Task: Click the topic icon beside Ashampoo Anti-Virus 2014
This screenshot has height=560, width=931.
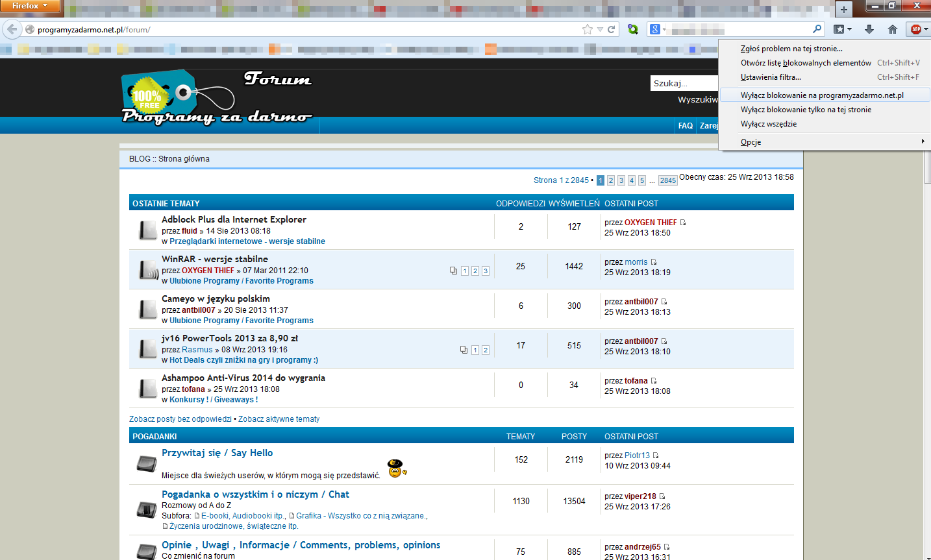Action: (x=147, y=389)
